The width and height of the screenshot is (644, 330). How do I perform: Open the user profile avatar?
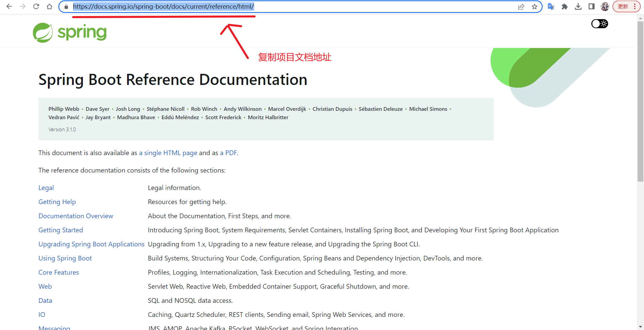[x=605, y=6]
